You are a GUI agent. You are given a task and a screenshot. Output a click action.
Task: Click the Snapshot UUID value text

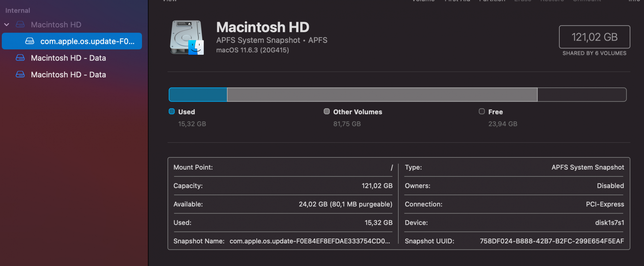click(552, 241)
